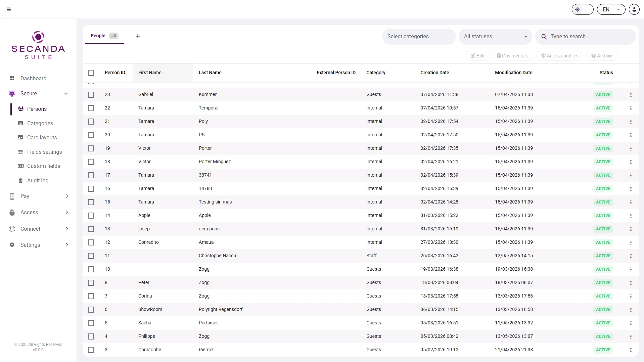Open the All statuses dropdown
644x362 pixels.
[x=496, y=36]
